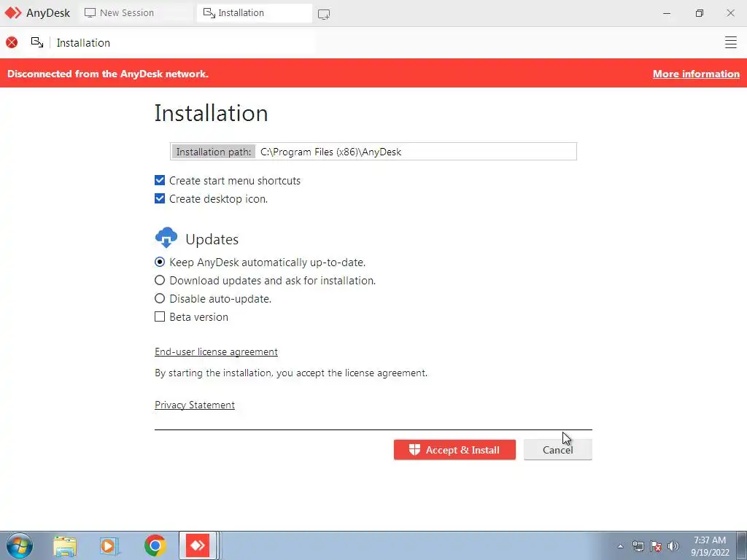Click the AnyDesk logo in title bar

coord(13,13)
